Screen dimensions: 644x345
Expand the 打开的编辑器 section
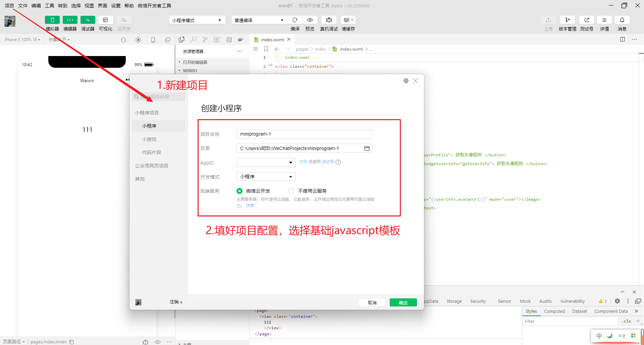pyautogui.click(x=212, y=62)
